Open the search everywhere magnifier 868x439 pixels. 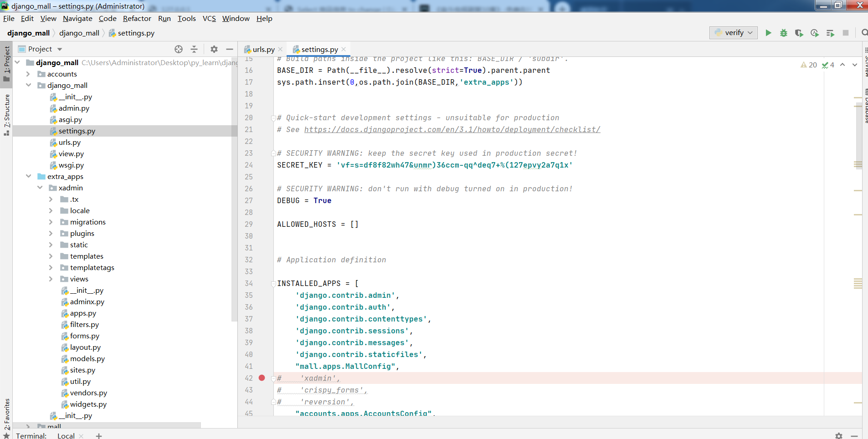(x=864, y=33)
